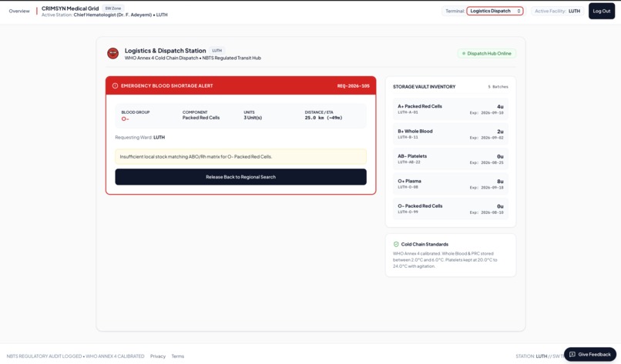Click the STORAGE VAULT INVENTORY heading

pos(425,87)
